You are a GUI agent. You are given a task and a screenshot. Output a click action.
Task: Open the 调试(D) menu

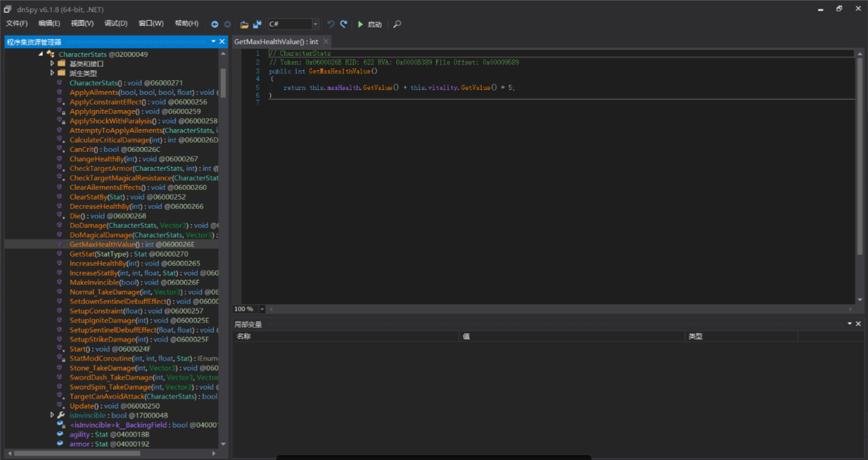pos(116,24)
